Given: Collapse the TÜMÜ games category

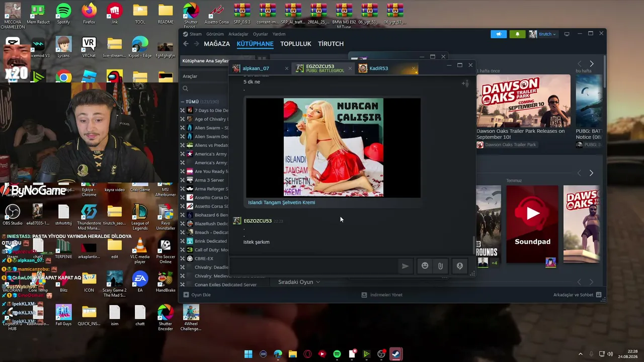Looking at the screenshot, I should pyautogui.click(x=183, y=102).
